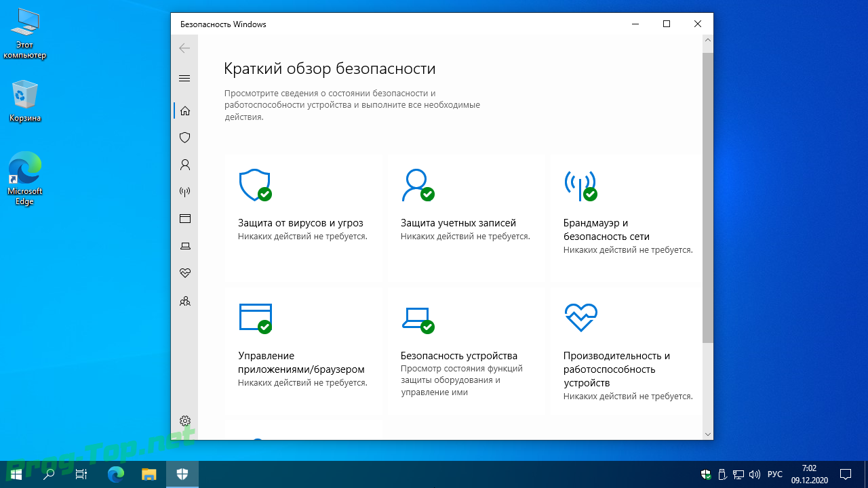
Task: Minimize the Безопасность Windows window
Action: coord(635,24)
